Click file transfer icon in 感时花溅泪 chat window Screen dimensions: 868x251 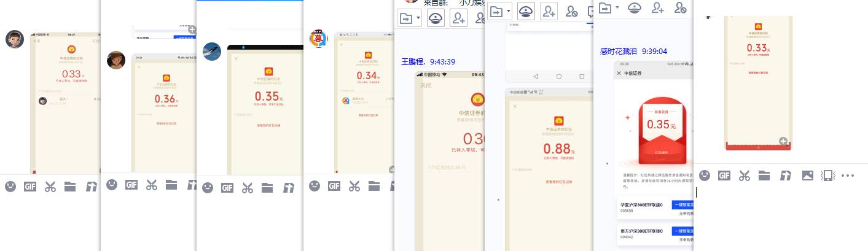(605, 7)
